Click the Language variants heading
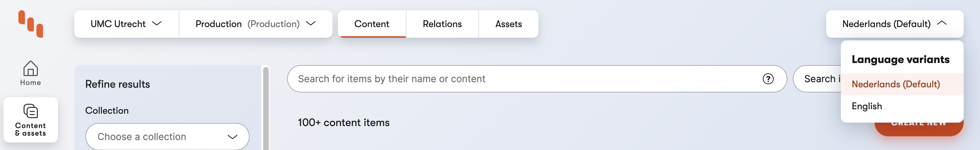980x150 pixels. [900, 60]
